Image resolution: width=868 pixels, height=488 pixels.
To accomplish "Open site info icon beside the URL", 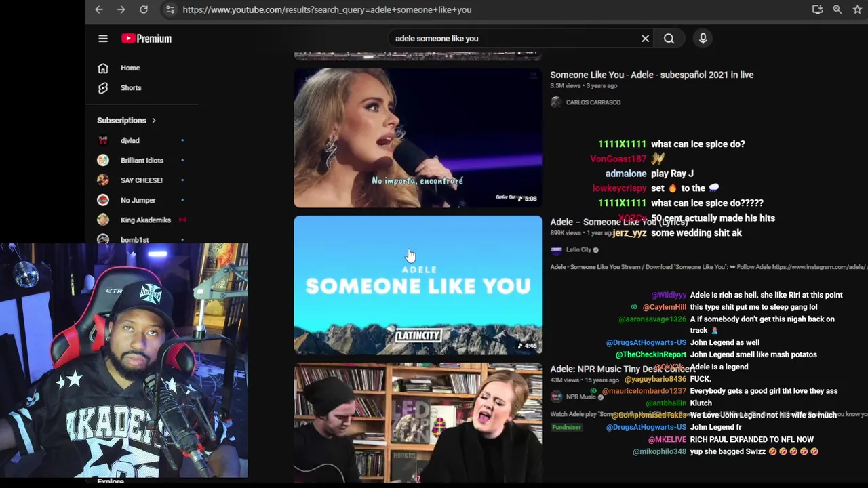I will (x=170, y=9).
